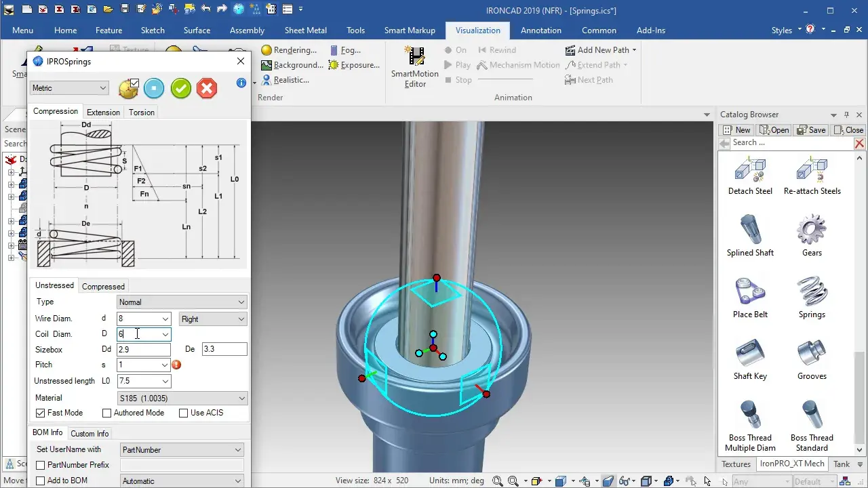Switch to the Custom Info tab
Screen dimensions: 868x488
coord(90,434)
